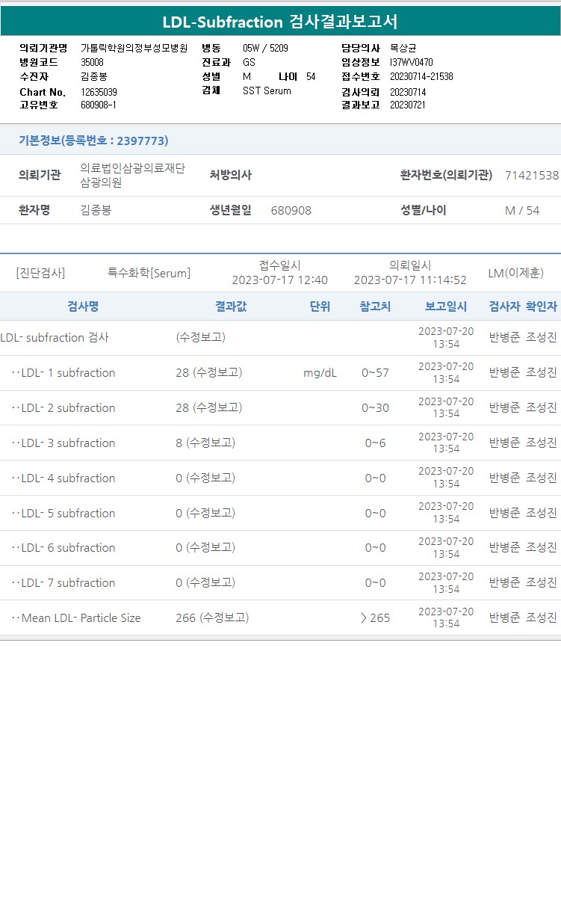This screenshot has width=561, height=924.
Task: Click the 참고치 column header
Action: [x=375, y=306]
